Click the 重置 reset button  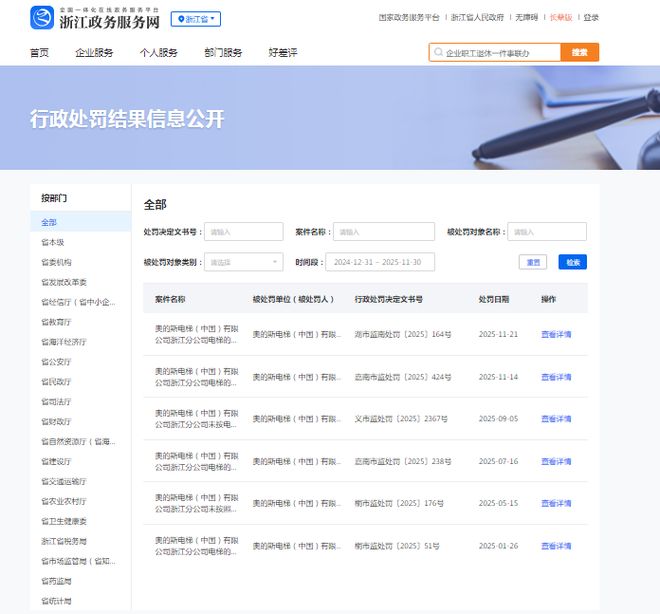[x=533, y=262]
